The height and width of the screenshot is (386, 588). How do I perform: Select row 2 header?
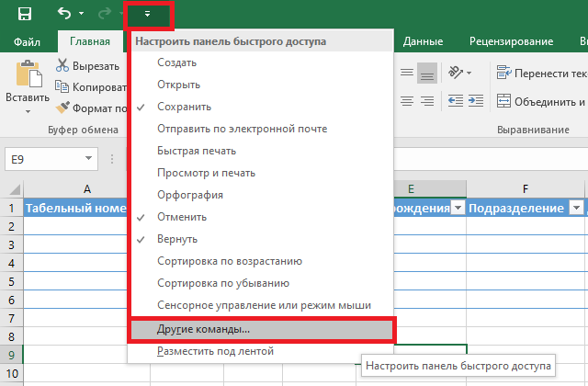[11, 227]
